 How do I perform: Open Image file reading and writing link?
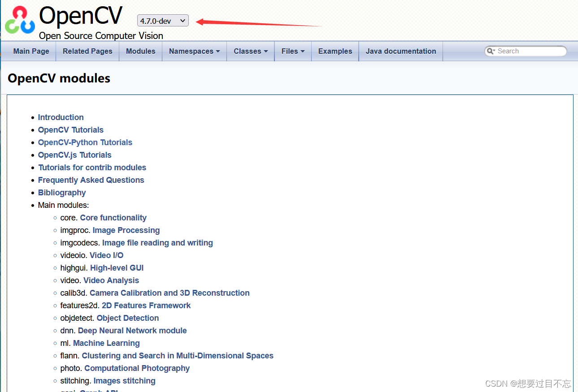coord(157,243)
